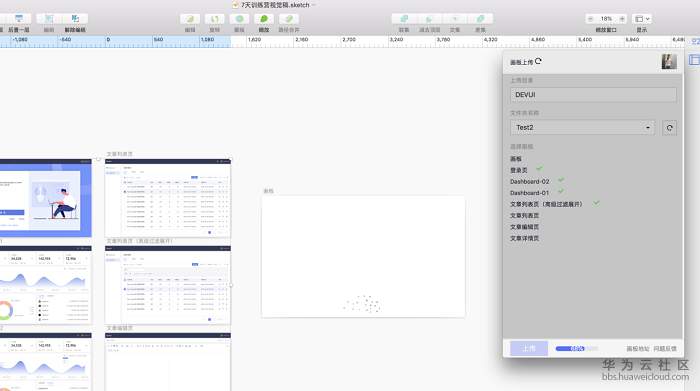Zoom out with the minus button

[x=591, y=19]
